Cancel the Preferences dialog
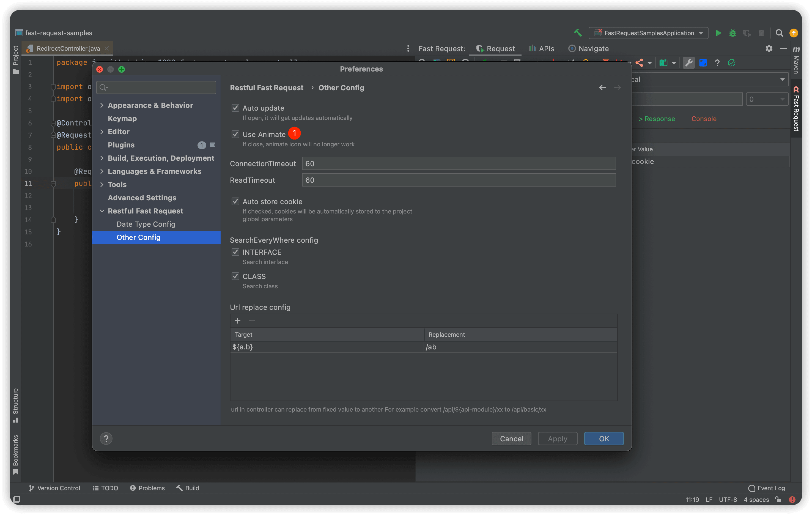 click(511, 439)
